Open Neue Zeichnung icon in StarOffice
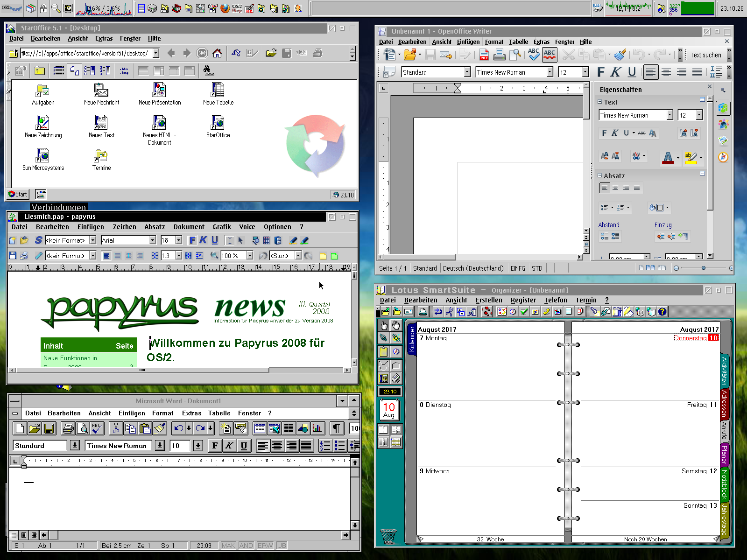The width and height of the screenshot is (747, 560). (43, 123)
